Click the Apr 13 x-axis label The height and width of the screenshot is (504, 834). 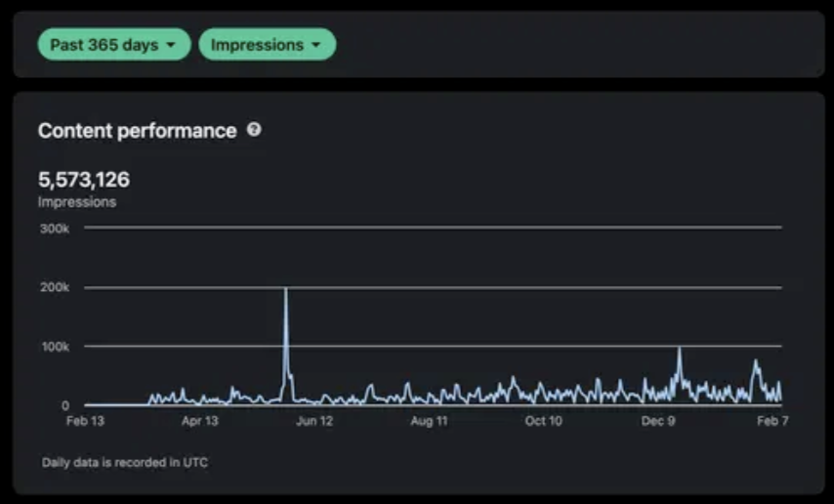pyautogui.click(x=199, y=421)
